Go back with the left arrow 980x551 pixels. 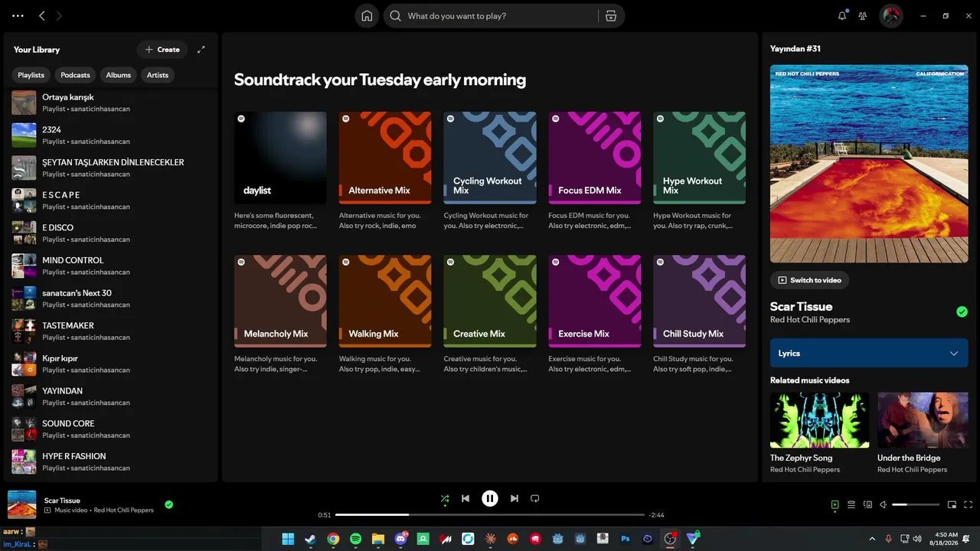point(42,15)
